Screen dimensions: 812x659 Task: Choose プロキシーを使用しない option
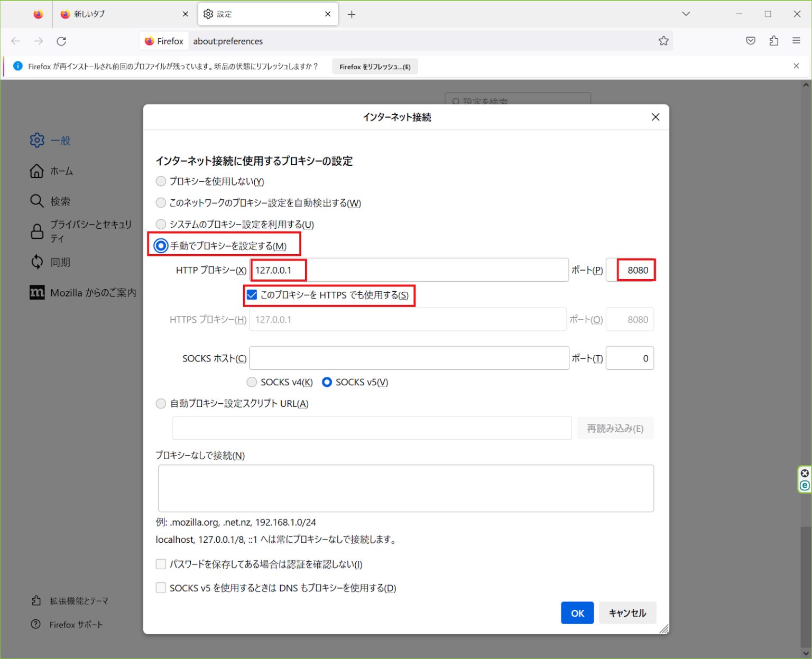click(x=161, y=181)
